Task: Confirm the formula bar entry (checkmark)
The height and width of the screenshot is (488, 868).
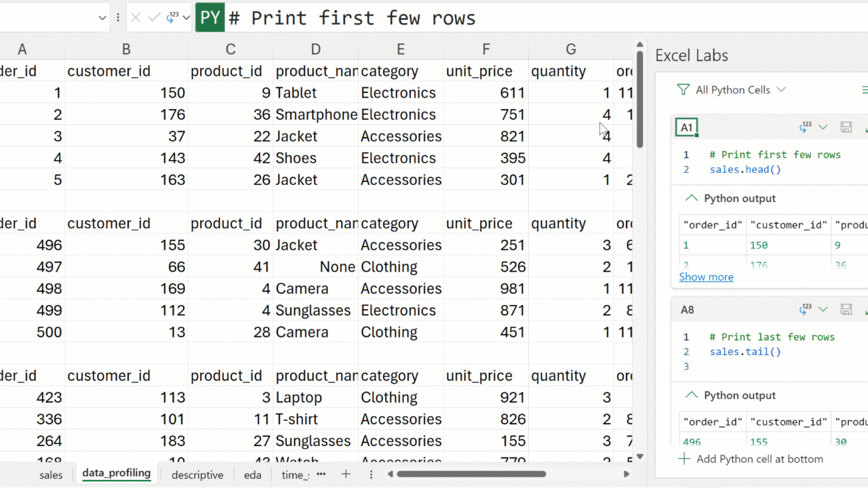Action: pos(155,18)
